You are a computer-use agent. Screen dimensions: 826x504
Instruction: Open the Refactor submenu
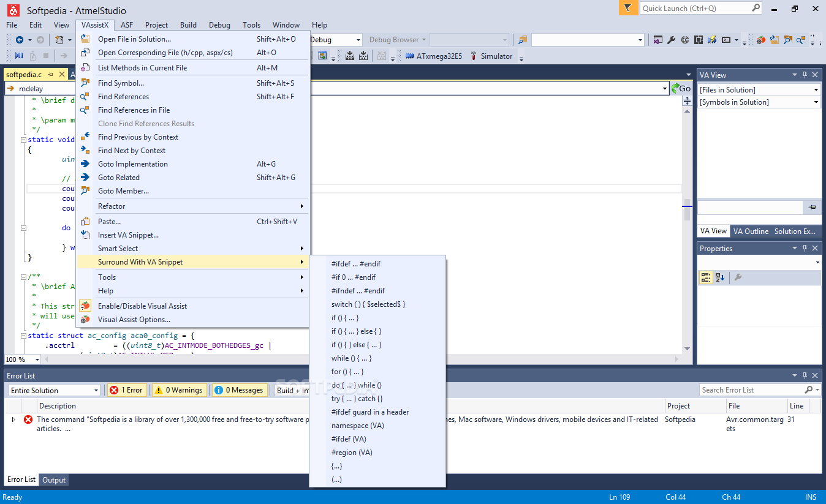(x=193, y=206)
